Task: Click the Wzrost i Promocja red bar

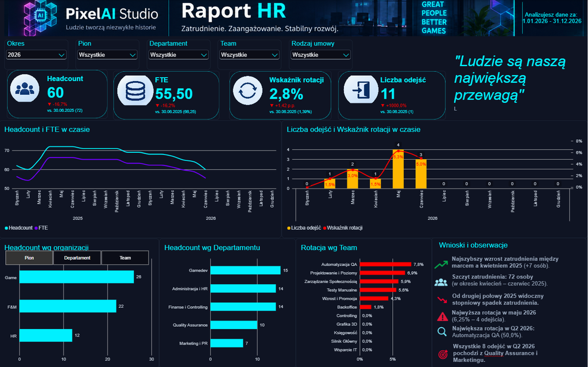Action: pos(374,299)
